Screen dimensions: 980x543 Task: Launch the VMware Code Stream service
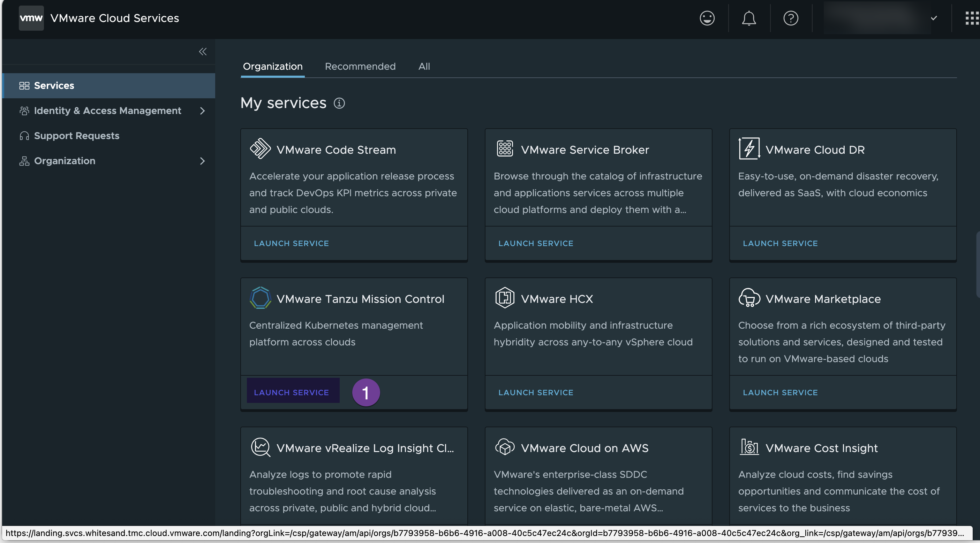point(292,243)
